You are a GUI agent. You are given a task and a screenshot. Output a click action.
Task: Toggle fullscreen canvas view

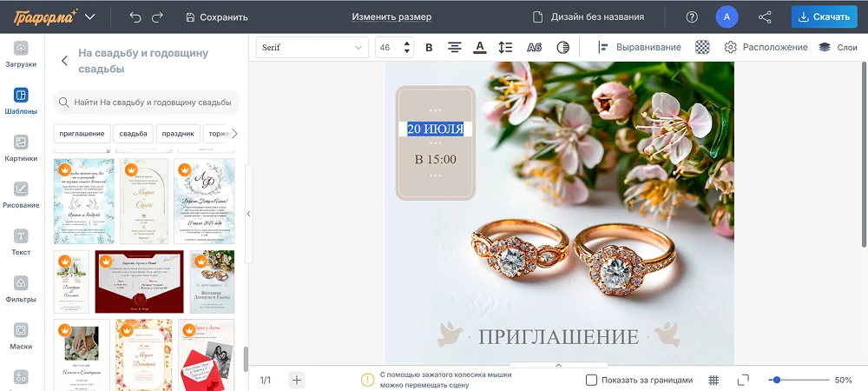click(x=742, y=380)
